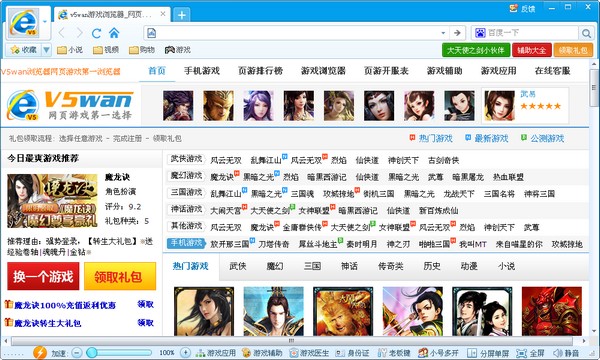
Task: Open the 页游排行榜 navigation tab
Action: 260,71
